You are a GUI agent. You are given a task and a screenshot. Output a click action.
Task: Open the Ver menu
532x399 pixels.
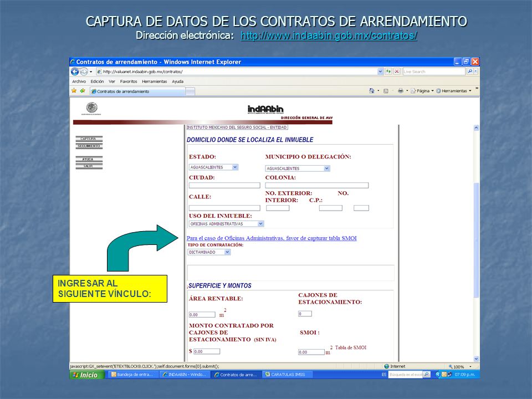pyautogui.click(x=112, y=81)
